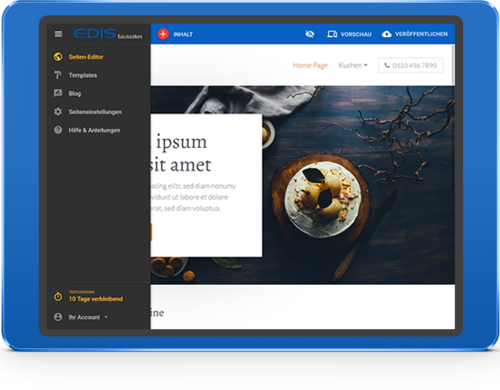The width and height of the screenshot is (500, 390).
Task: Click the Hilfe & Anleitungen question icon
Action: pos(58,130)
